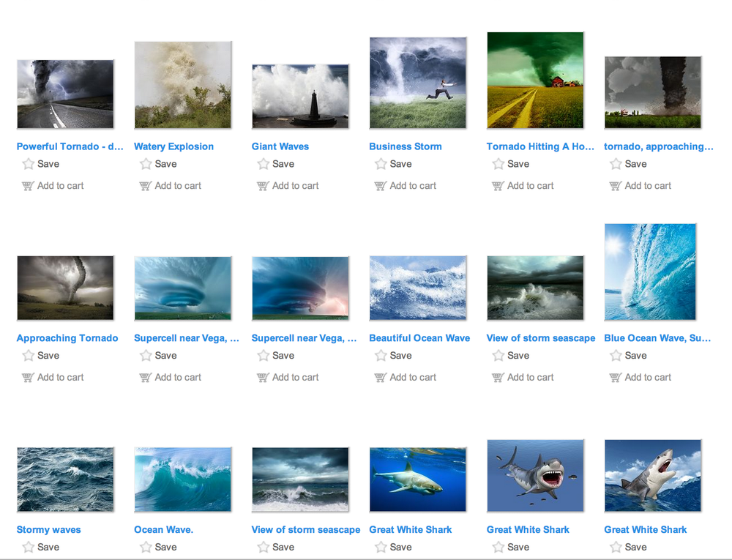Open the Beautiful Ocean Wave foam thumbnail
Screen dimensions: 732x560
418,288
